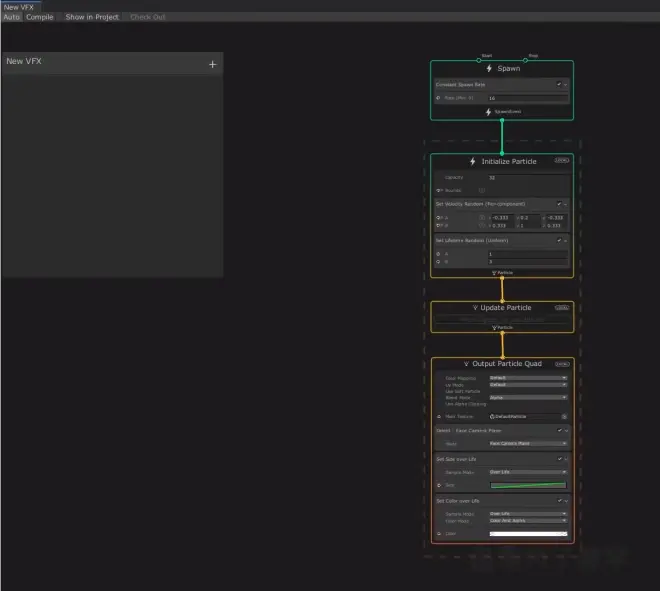Open the Blend Mode Alpha dropdown

tap(528, 397)
